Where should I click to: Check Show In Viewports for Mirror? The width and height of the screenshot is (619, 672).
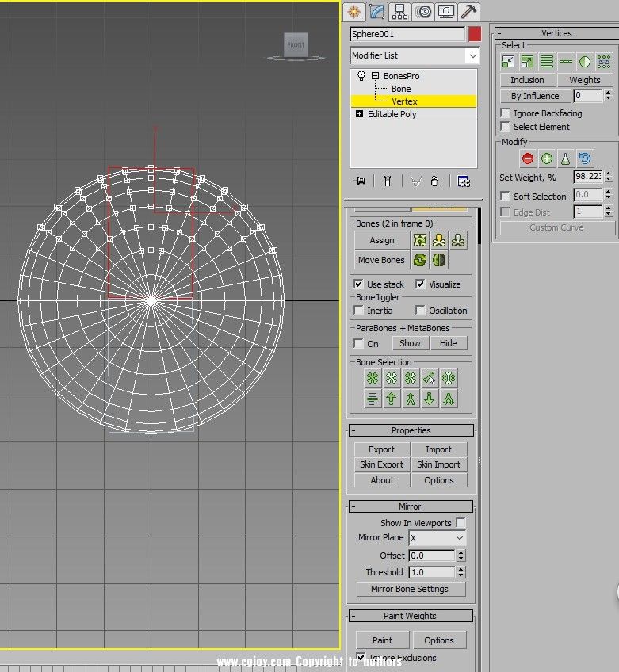460,523
